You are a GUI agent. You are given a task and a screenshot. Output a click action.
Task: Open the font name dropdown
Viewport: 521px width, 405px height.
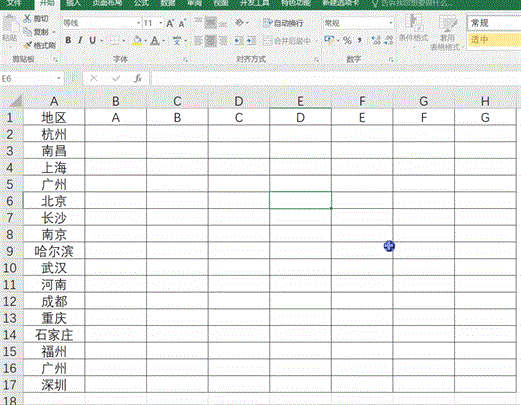[138, 23]
